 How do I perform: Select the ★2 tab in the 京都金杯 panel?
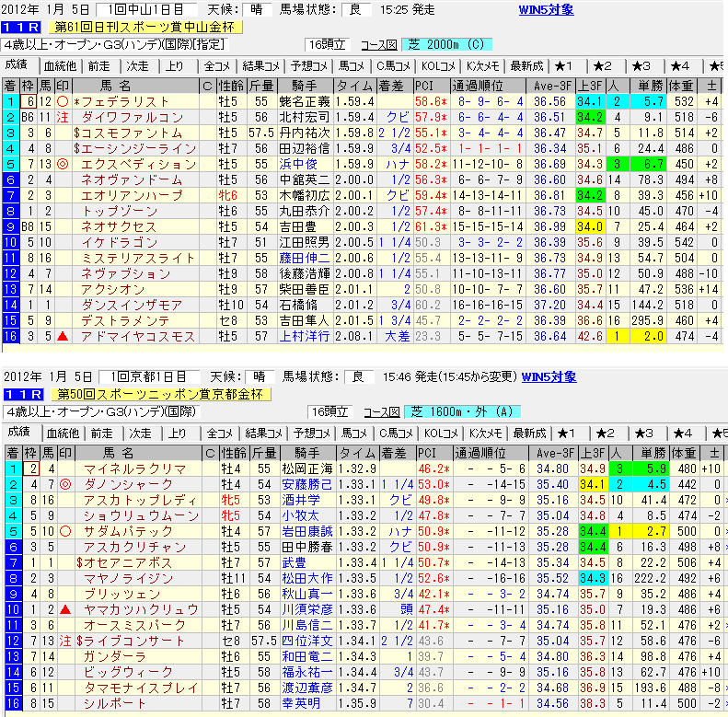click(606, 434)
